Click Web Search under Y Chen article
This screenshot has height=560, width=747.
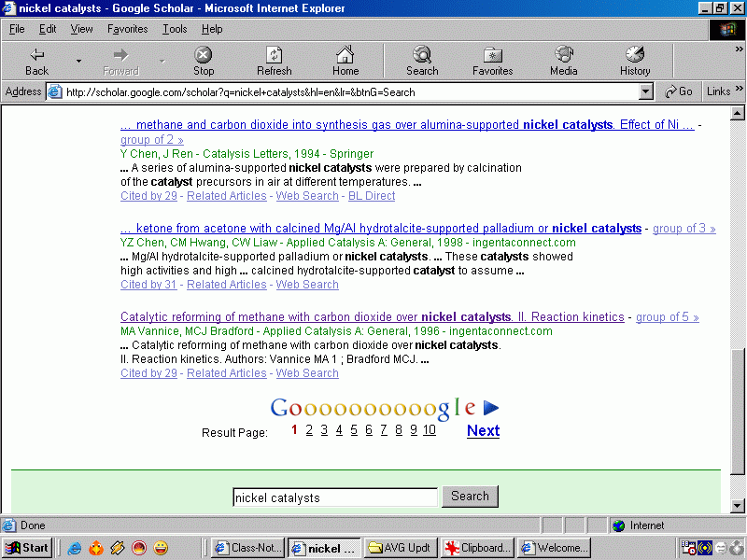(x=307, y=196)
